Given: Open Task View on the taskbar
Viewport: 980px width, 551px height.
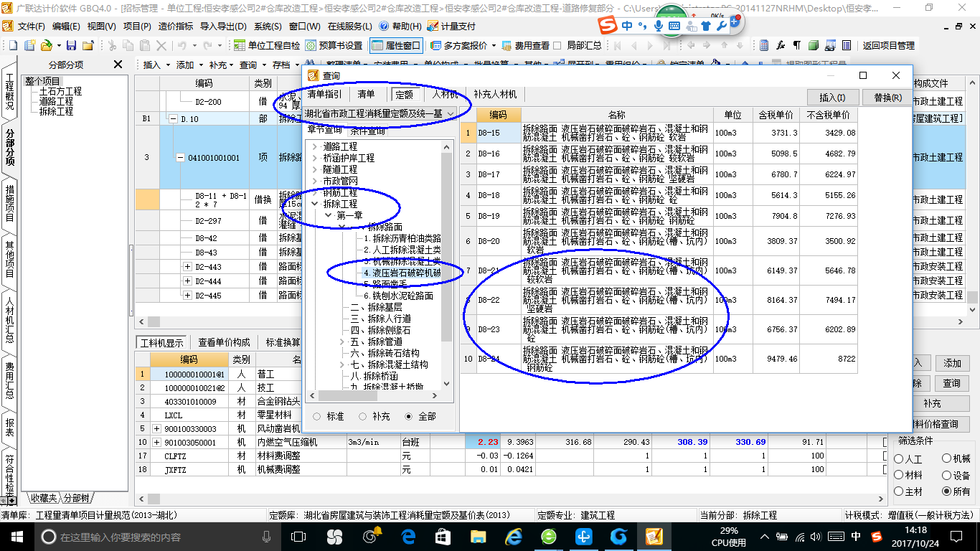Looking at the screenshot, I should (x=298, y=537).
